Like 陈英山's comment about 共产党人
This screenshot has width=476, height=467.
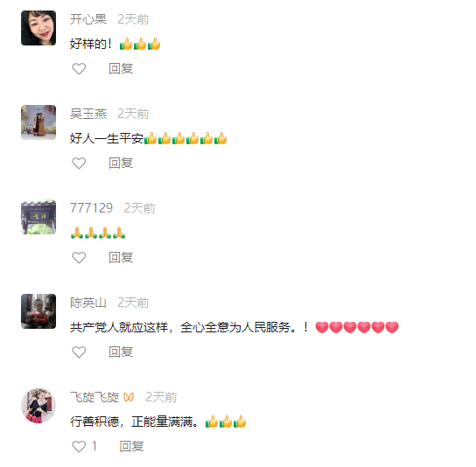(x=79, y=352)
